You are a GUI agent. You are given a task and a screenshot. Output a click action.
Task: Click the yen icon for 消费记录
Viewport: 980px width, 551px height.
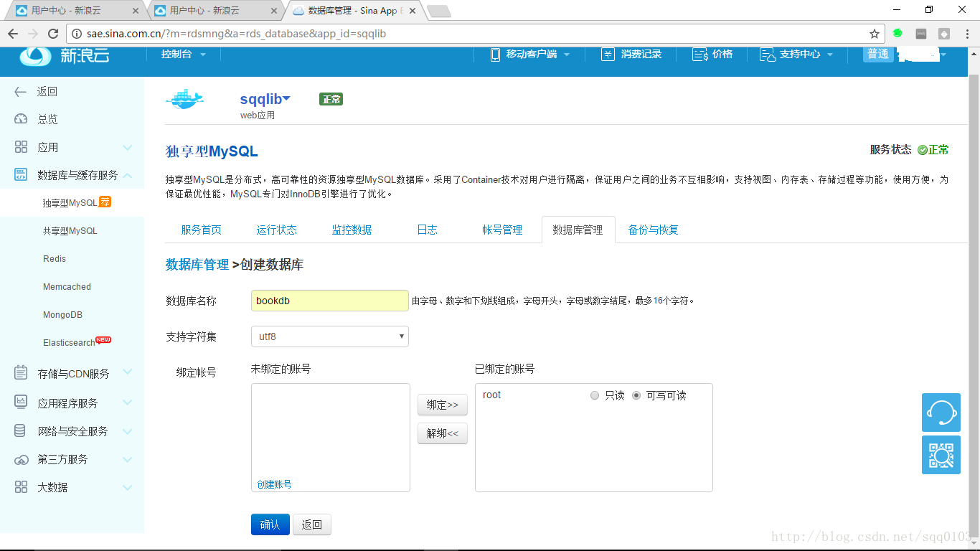[x=608, y=55]
